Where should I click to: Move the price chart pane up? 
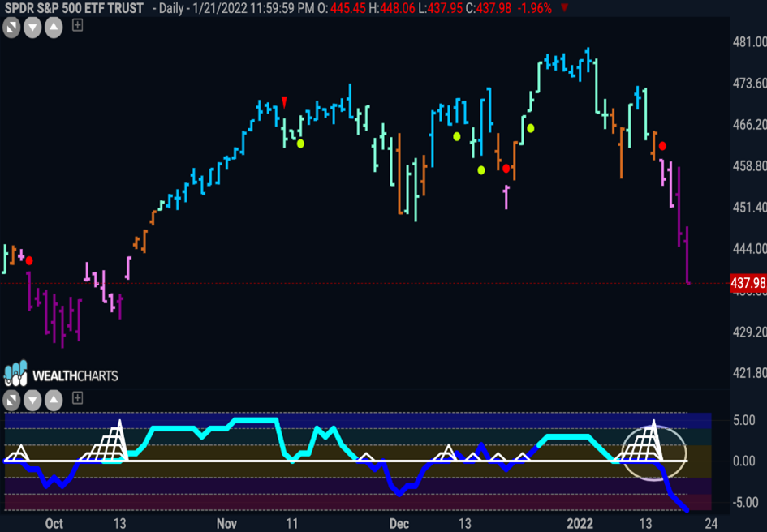(x=54, y=28)
